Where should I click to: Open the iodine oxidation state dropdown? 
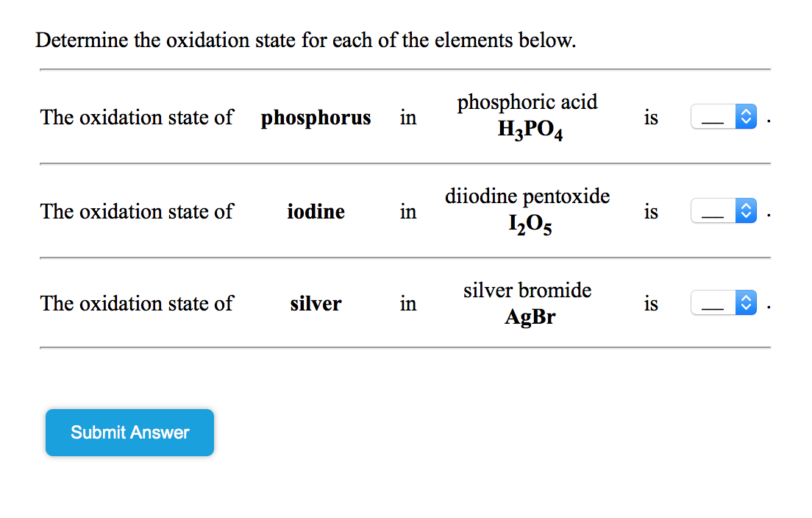click(724, 211)
